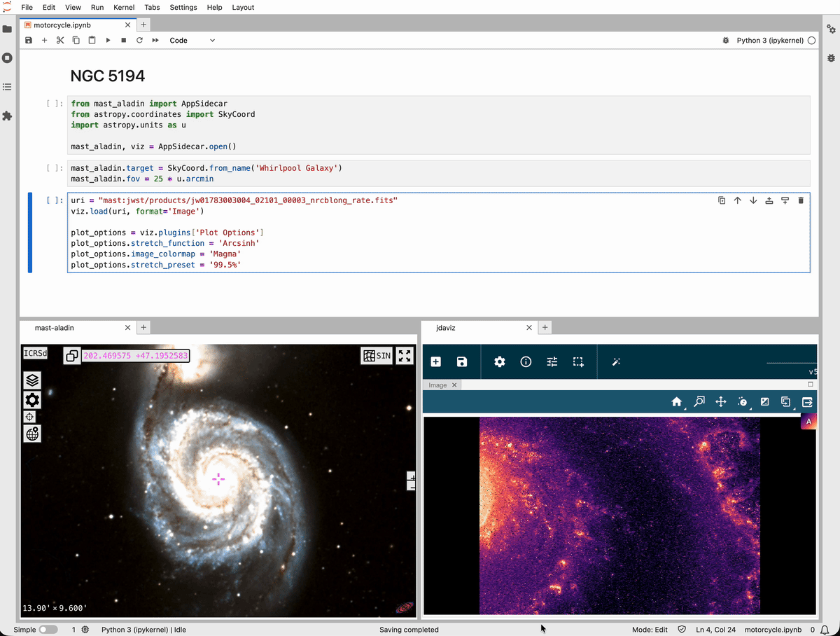Copy coordinates with the Aladin copy icon
Screen dimensions: 840x636
72,356
